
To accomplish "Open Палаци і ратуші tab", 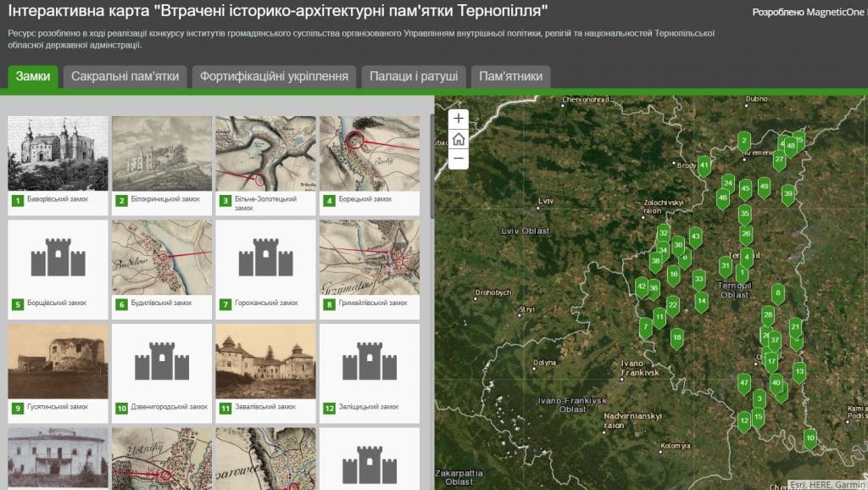I will pyautogui.click(x=414, y=76).
